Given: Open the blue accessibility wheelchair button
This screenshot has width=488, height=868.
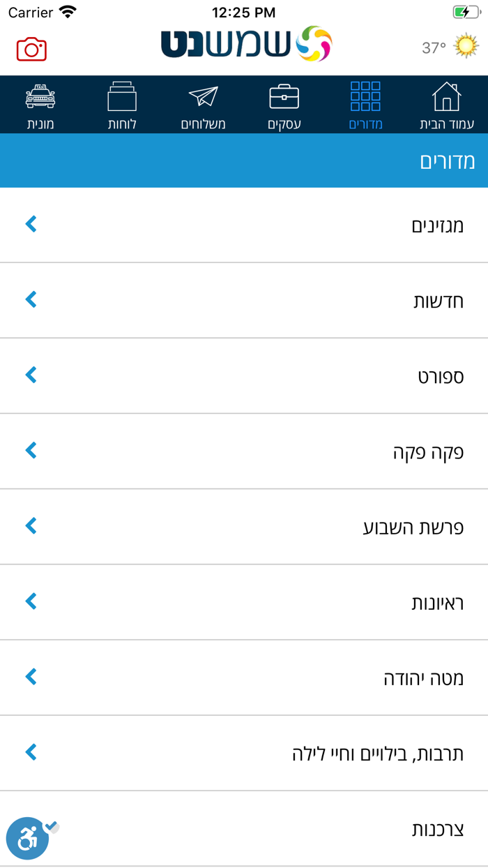Looking at the screenshot, I should [28, 838].
